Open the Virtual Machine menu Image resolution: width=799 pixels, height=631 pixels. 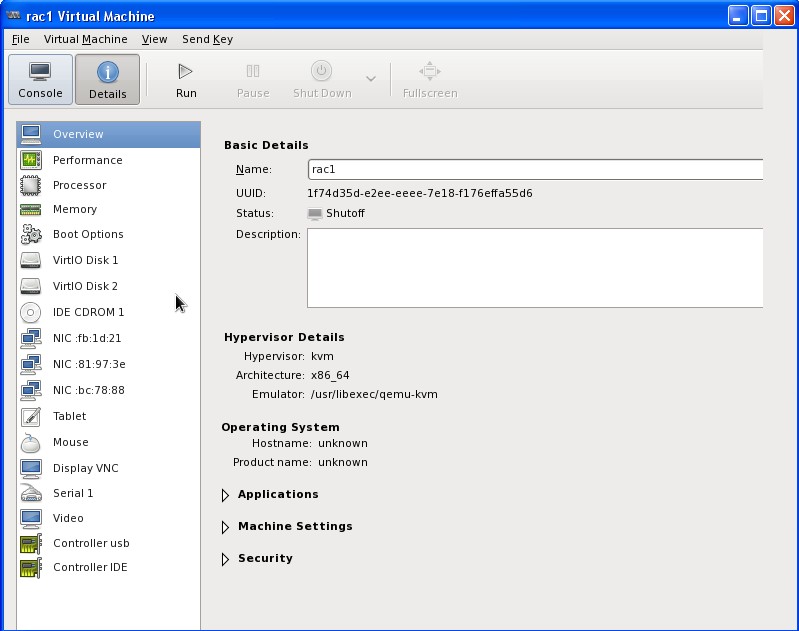tap(85, 39)
